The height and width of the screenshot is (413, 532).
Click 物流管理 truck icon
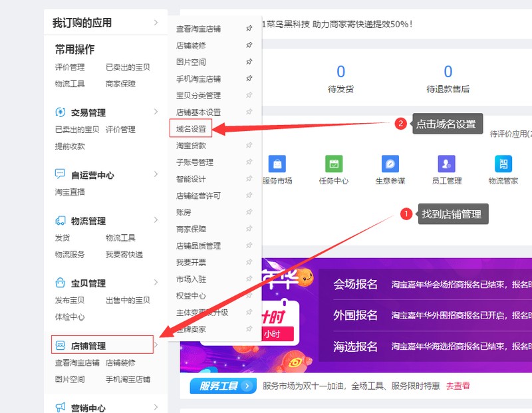(x=60, y=221)
